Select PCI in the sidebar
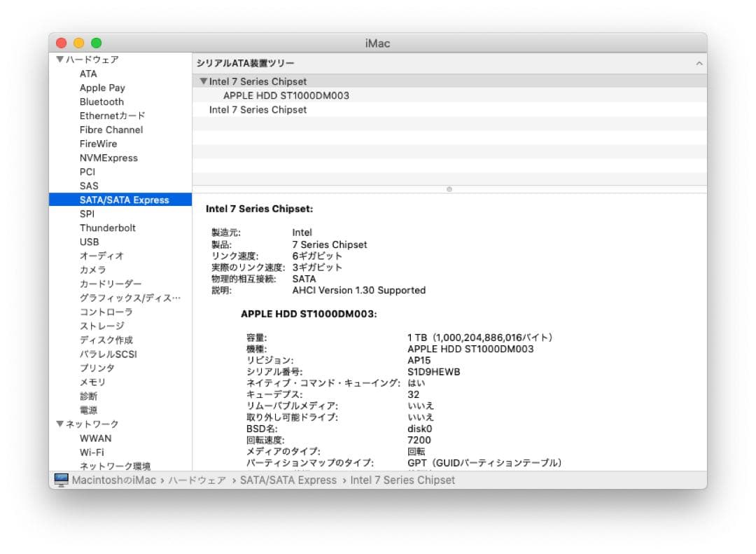 point(87,172)
